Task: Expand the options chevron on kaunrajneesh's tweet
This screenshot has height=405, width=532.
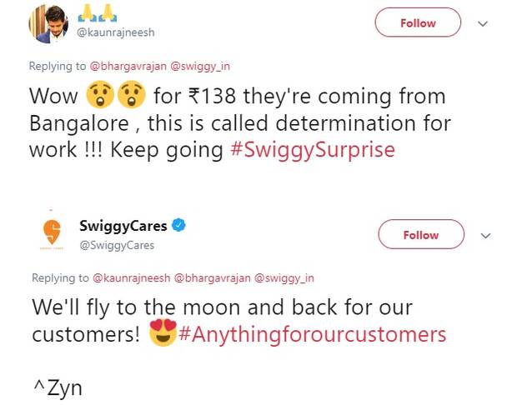Action: click(481, 24)
